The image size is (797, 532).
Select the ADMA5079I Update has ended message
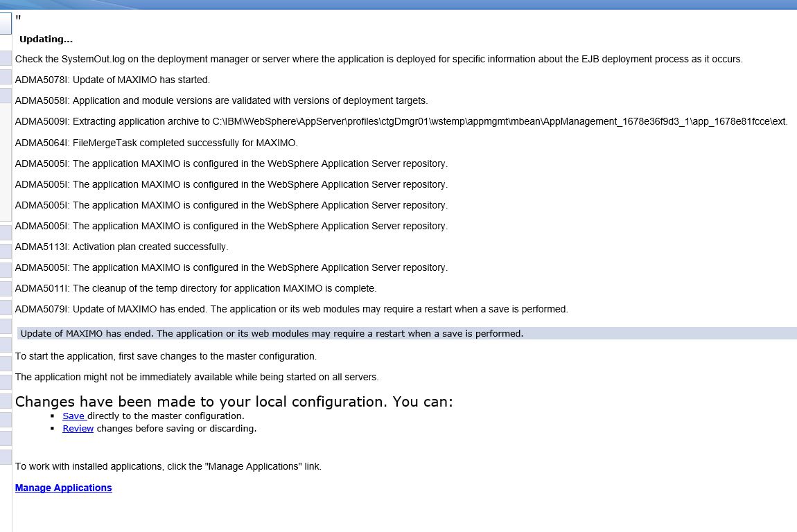pos(292,310)
